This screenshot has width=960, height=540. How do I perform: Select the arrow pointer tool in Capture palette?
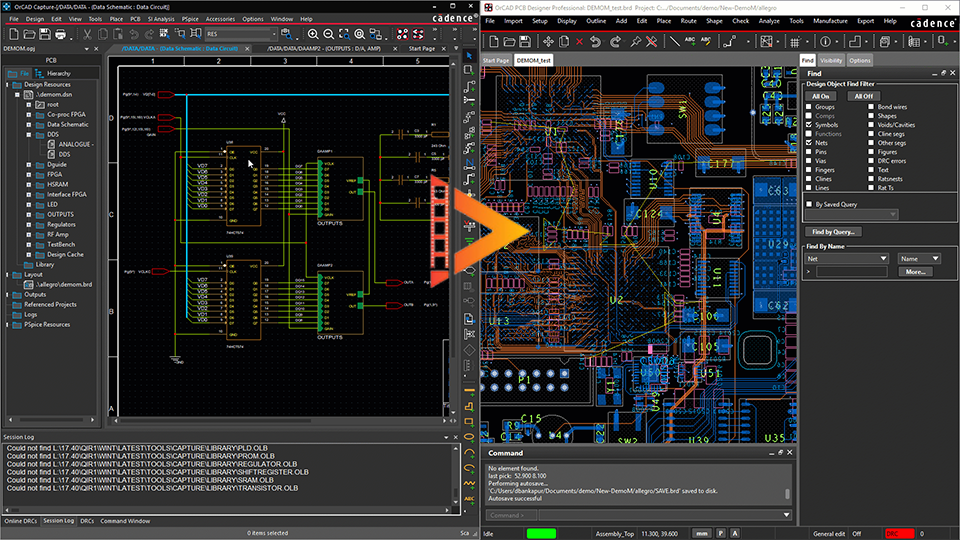pos(470,56)
